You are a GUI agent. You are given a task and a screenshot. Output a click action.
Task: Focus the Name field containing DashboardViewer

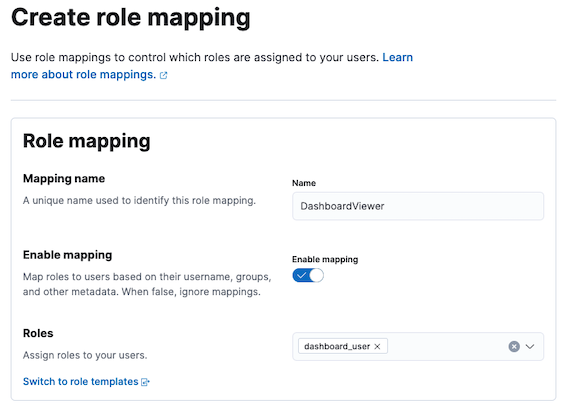pos(418,206)
